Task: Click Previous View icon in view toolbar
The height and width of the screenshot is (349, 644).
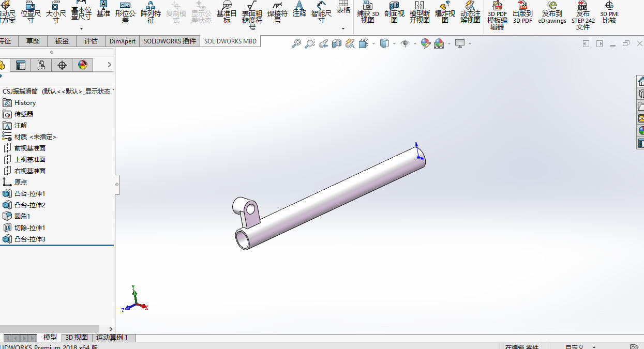Action: 323,44
